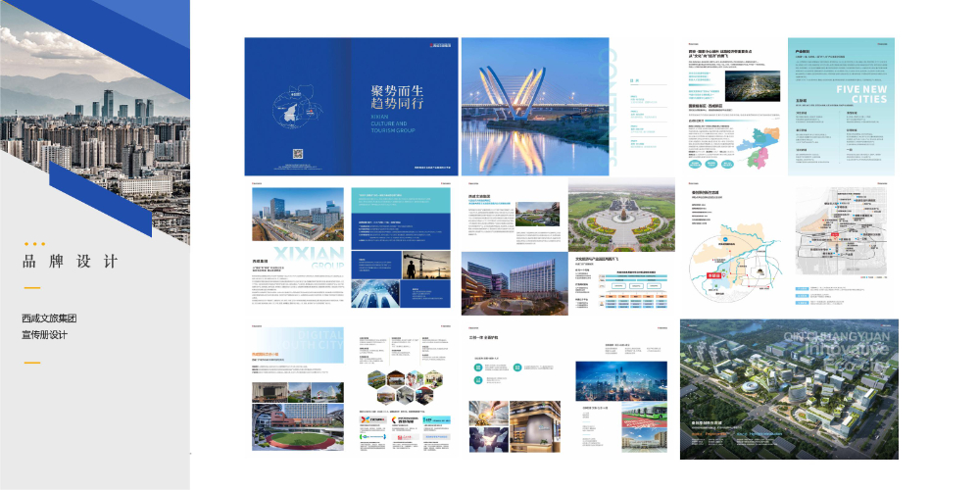This screenshot has width=980, height=490.
Task: Open the aerial circular plaza photo
Action: [621, 215]
